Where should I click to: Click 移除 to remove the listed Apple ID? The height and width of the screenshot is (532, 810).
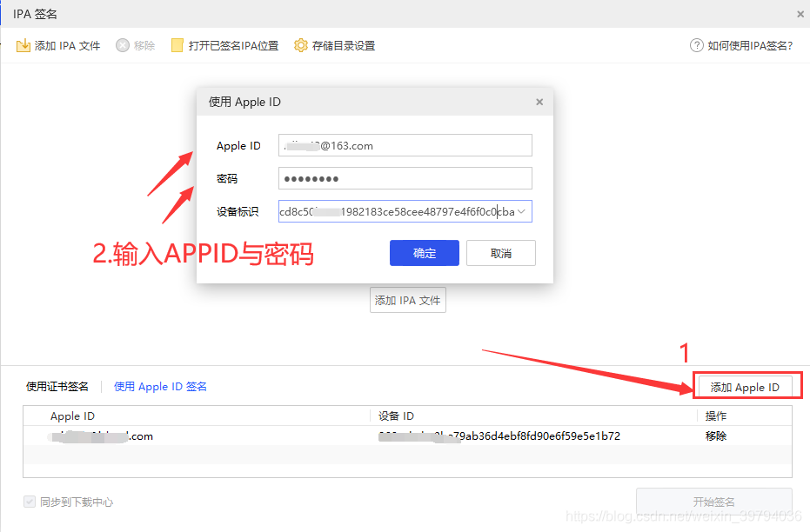(x=715, y=436)
